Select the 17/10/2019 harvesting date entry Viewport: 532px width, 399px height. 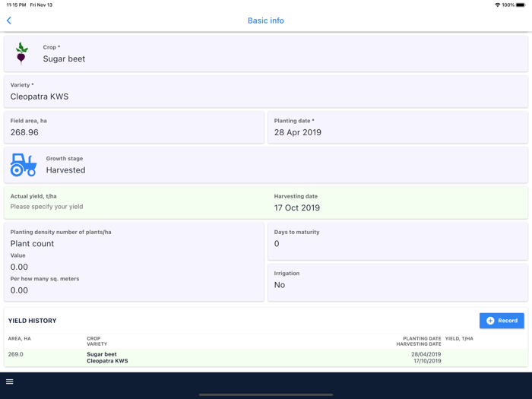[x=427, y=361]
